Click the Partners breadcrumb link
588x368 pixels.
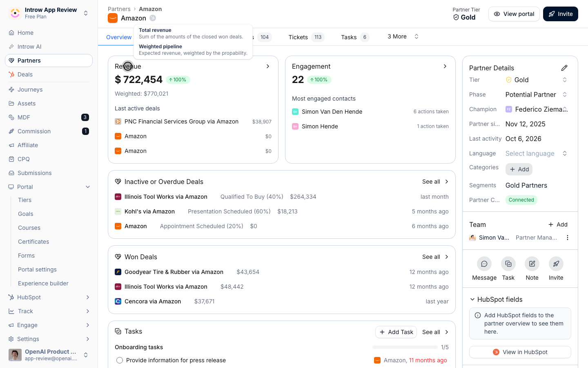pyautogui.click(x=119, y=9)
